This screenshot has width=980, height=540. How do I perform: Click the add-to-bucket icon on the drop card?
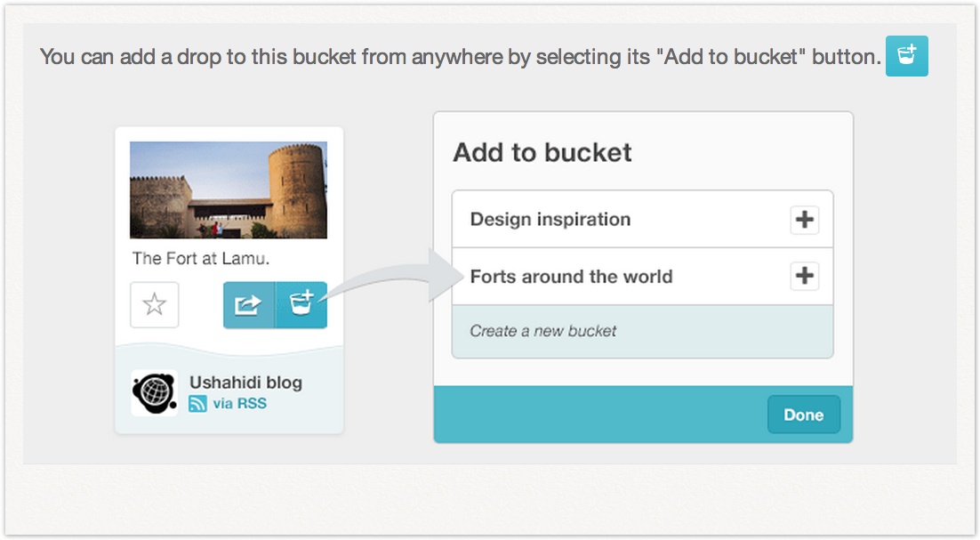click(x=301, y=305)
